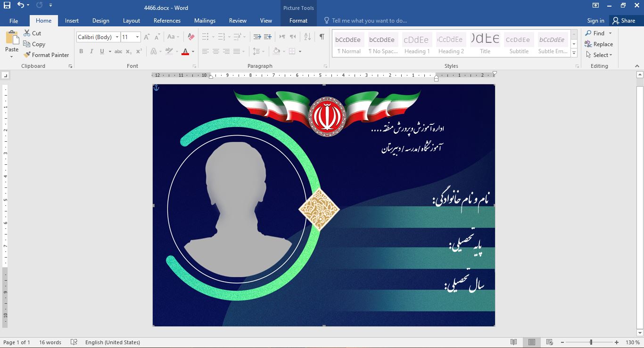Switch to Read Mode view
The width and height of the screenshot is (644, 348).
(x=514, y=342)
